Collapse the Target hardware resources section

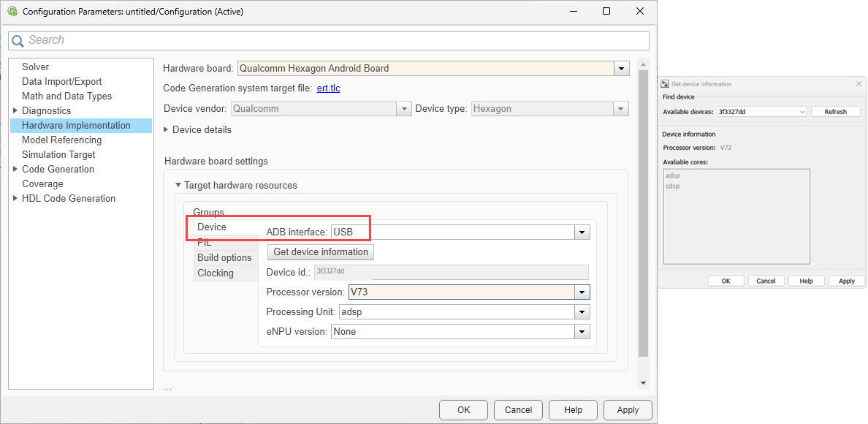pyautogui.click(x=178, y=186)
